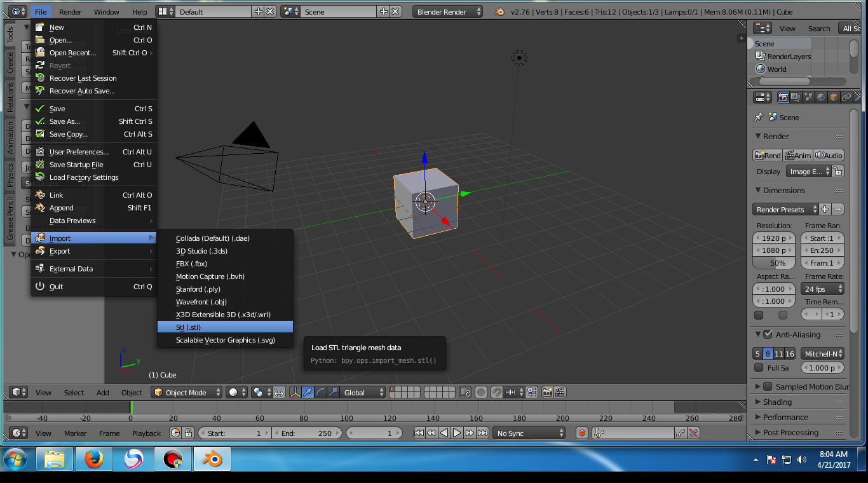
Task: Enable the Full Sample checkbox
Action: click(x=758, y=367)
